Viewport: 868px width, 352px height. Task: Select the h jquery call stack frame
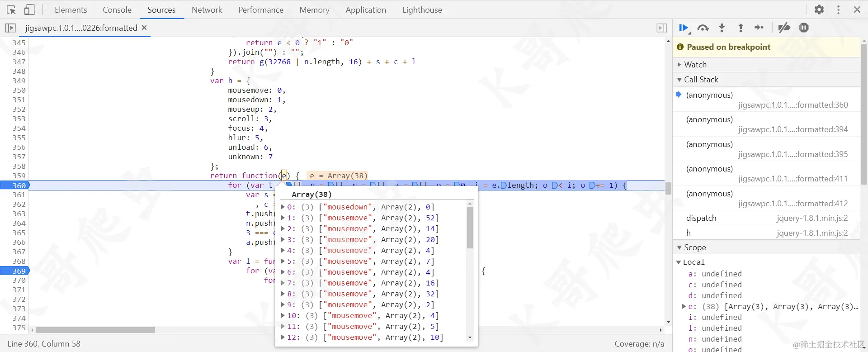(x=767, y=233)
